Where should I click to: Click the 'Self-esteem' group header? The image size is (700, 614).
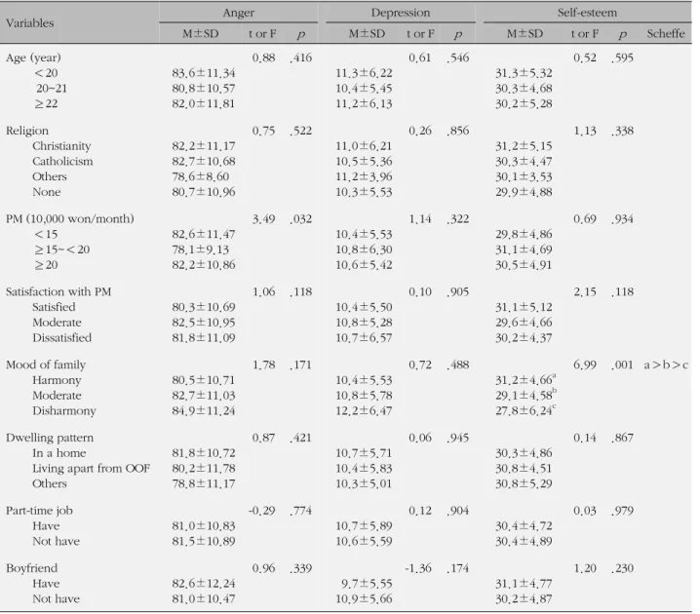click(587, 13)
